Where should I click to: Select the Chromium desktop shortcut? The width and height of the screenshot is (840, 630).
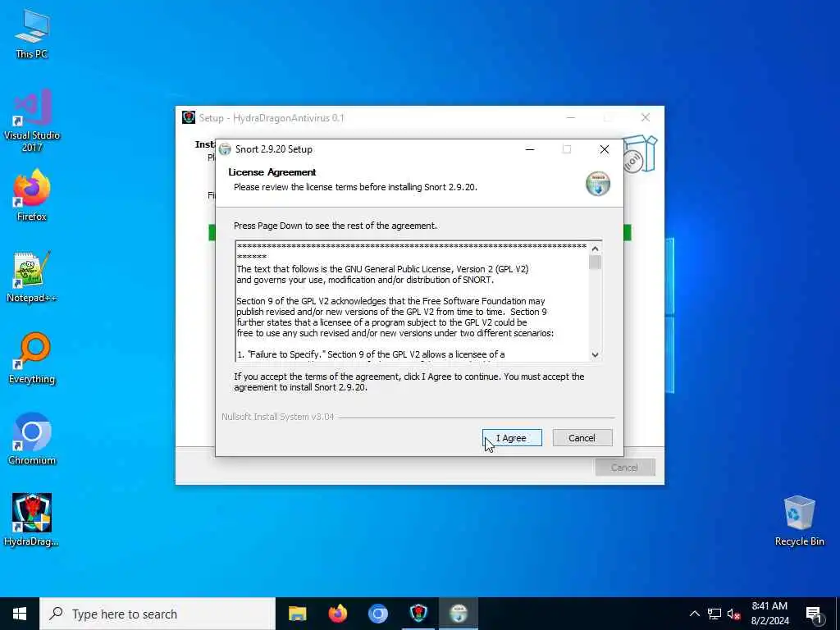pyautogui.click(x=32, y=440)
